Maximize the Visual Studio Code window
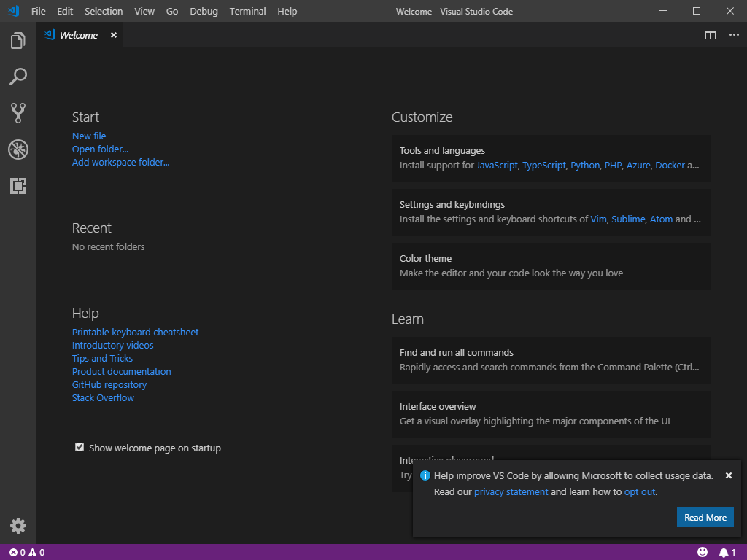Image resolution: width=747 pixels, height=560 pixels. (x=697, y=11)
